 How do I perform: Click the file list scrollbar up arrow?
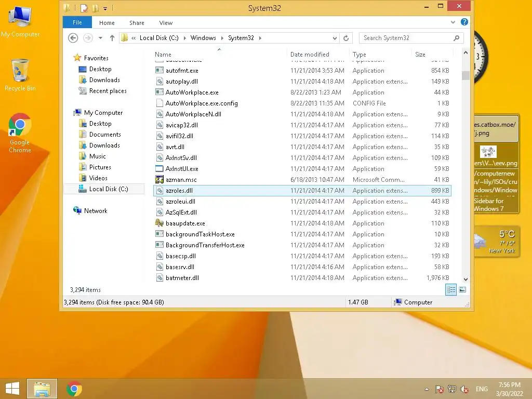point(465,53)
